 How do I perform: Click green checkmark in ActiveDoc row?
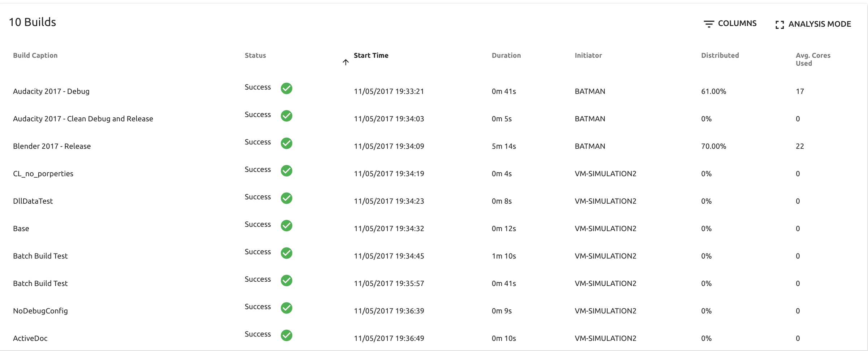[x=286, y=335]
